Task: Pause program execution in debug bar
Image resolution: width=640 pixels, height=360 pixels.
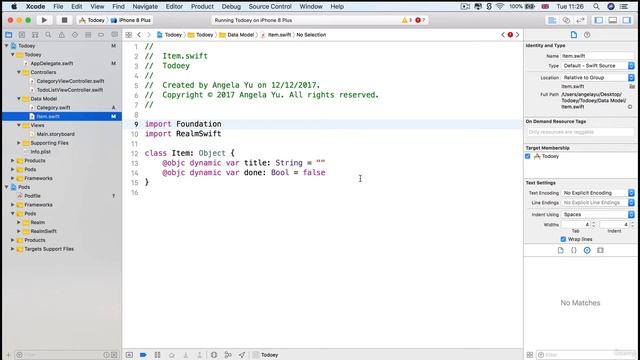Action: pos(157,355)
